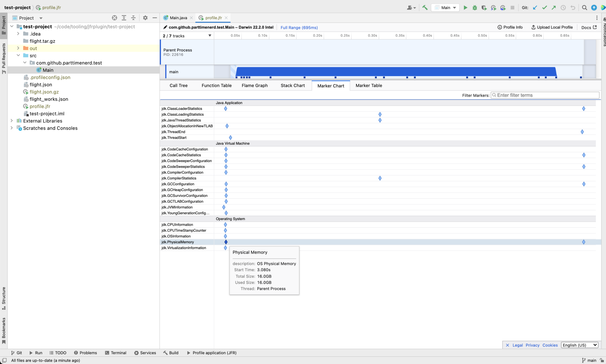Open Project panel settings gear

point(145,18)
